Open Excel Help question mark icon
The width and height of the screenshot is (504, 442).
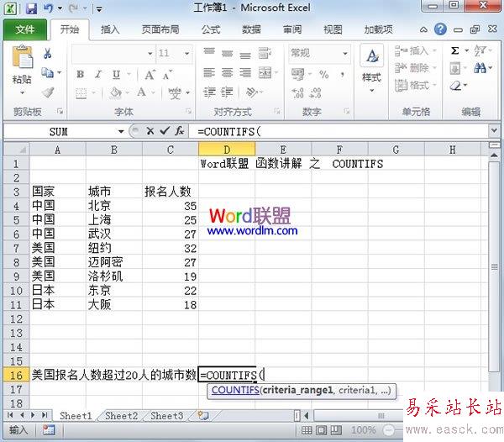(x=440, y=29)
